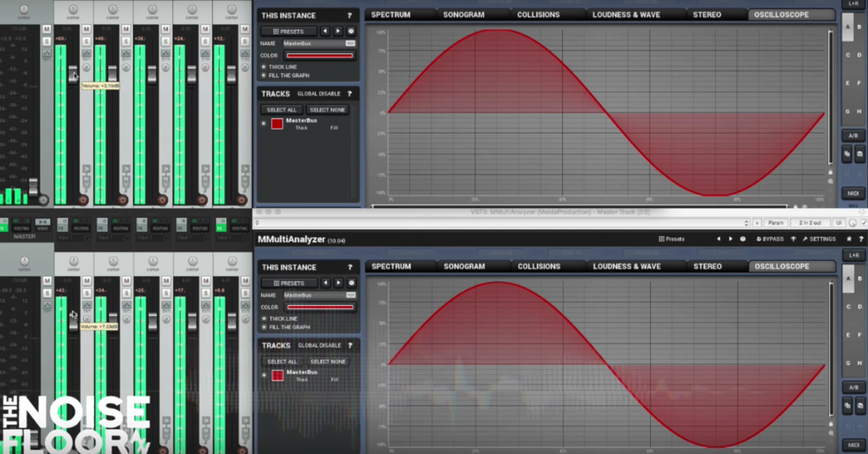Click UI button in plugin header
The height and width of the screenshot is (454, 868).
click(x=838, y=223)
